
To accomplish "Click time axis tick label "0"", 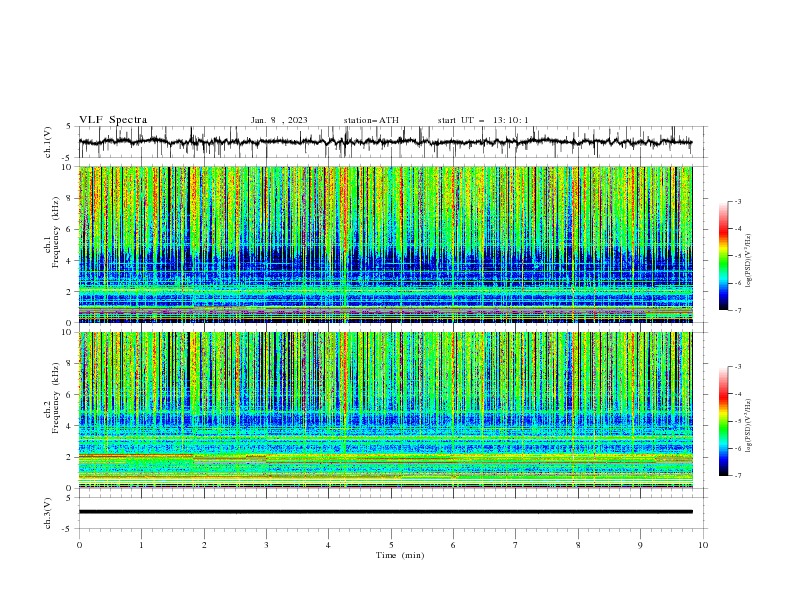I will point(79,545).
